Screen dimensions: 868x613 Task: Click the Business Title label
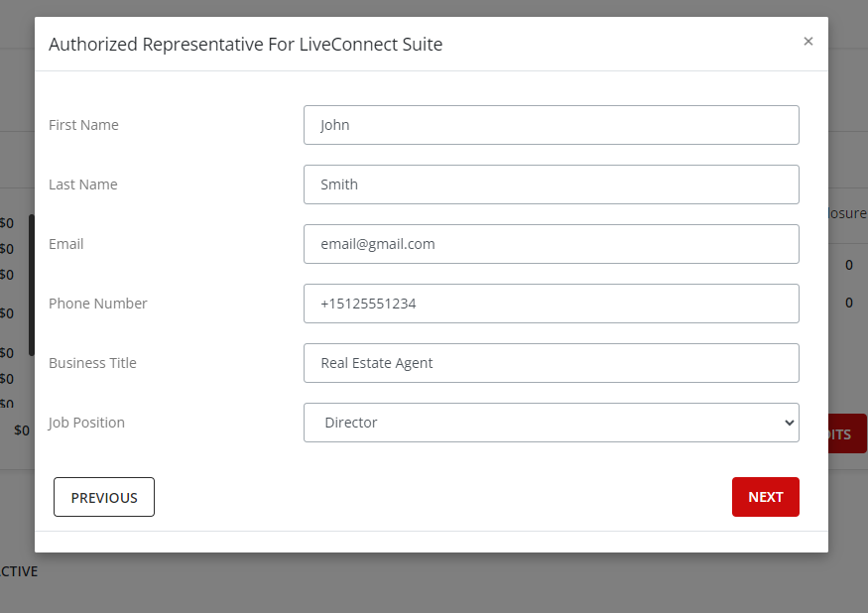pos(92,363)
